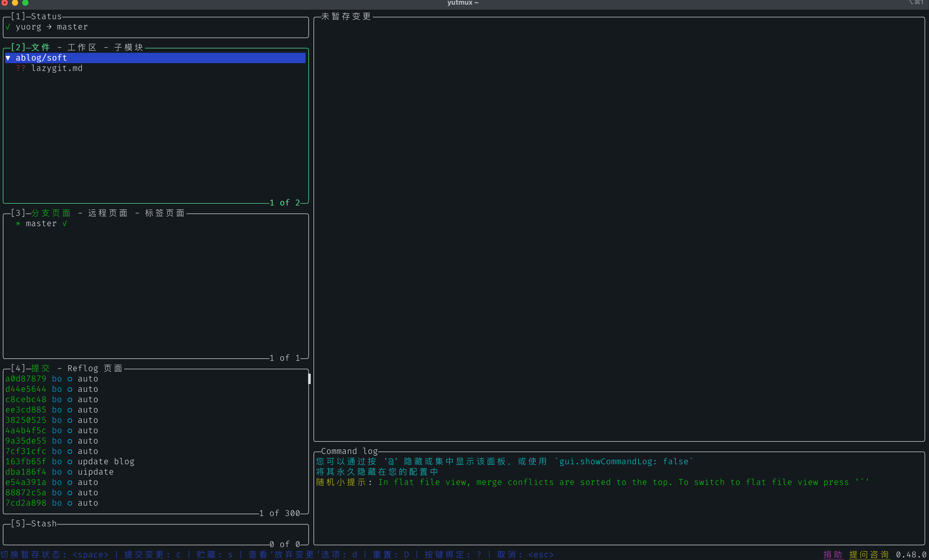Screen dimensions: 929x560
Task: Click the 随机小提示 tip line
Action: coord(593,482)
